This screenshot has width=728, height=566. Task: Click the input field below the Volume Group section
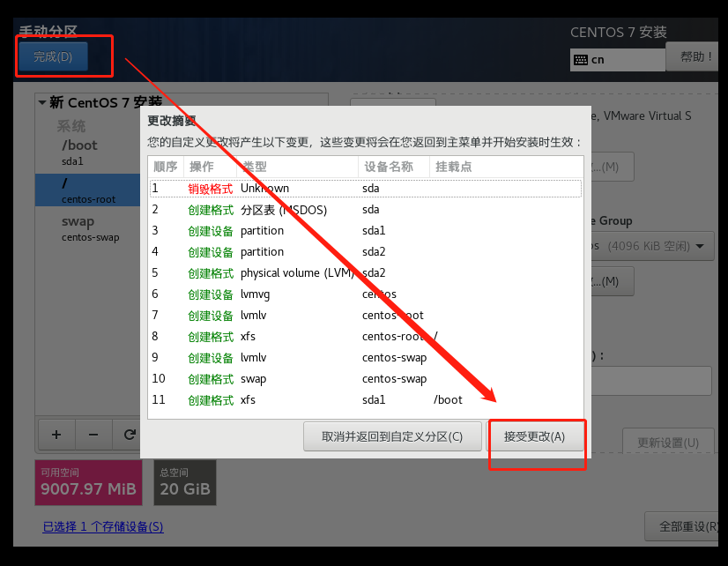tap(651, 381)
